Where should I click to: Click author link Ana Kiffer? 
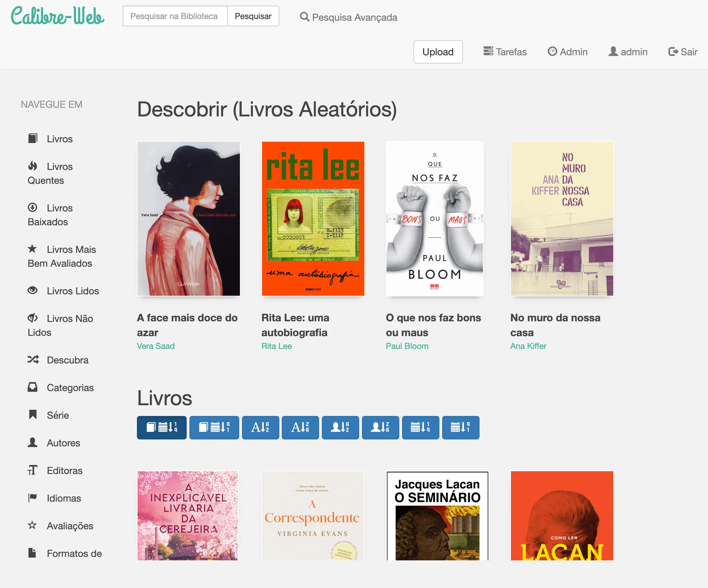click(528, 346)
